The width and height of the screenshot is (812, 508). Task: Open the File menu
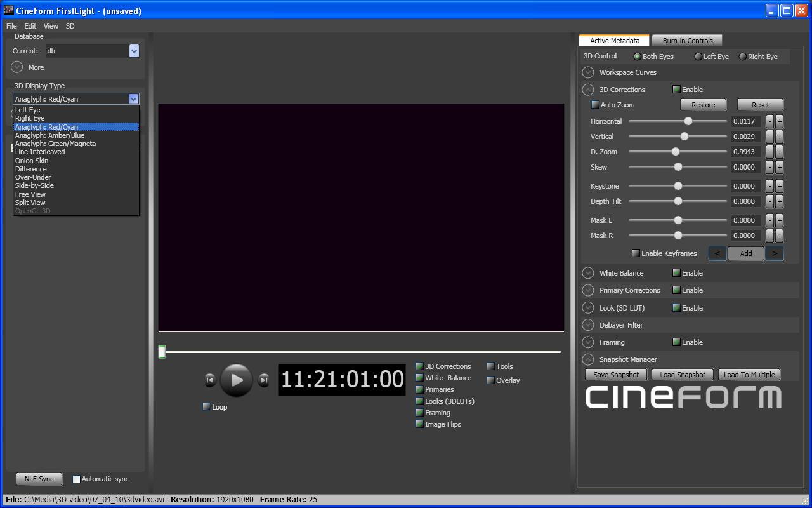[x=11, y=26]
